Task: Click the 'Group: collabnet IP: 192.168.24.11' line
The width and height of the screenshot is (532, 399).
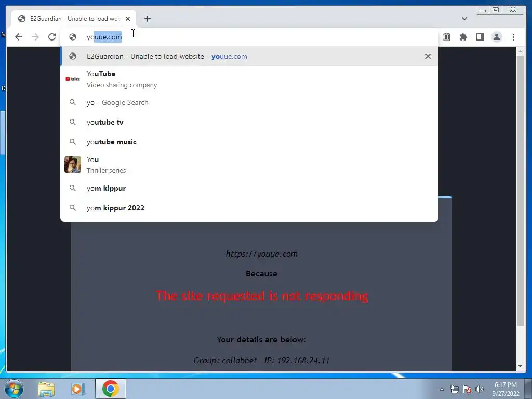Action: coord(262,361)
